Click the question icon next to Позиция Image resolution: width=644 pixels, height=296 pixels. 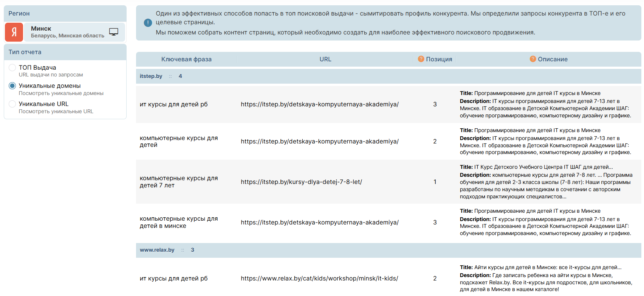[421, 59]
